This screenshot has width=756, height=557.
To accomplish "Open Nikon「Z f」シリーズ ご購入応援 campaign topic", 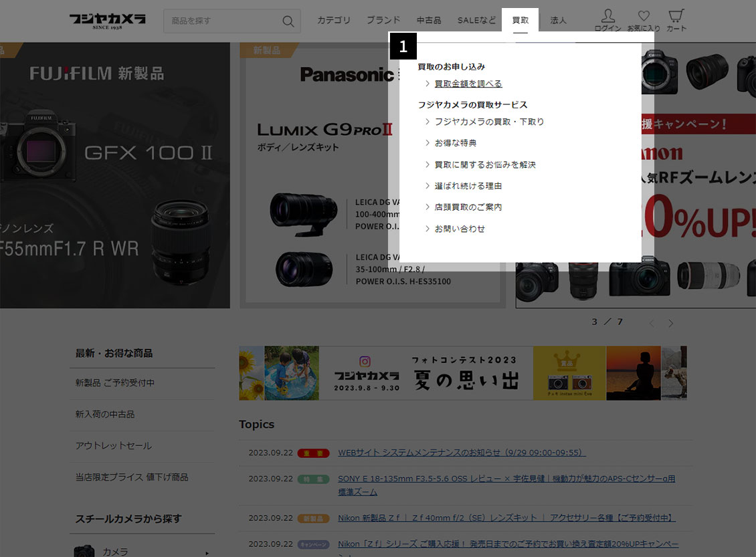I will [x=508, y=549].
